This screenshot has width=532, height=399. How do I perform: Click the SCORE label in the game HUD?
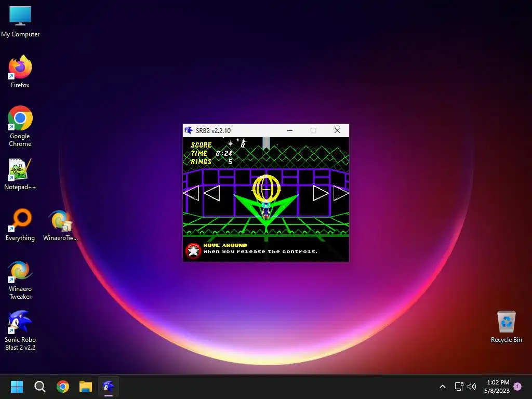coord(201,145)
